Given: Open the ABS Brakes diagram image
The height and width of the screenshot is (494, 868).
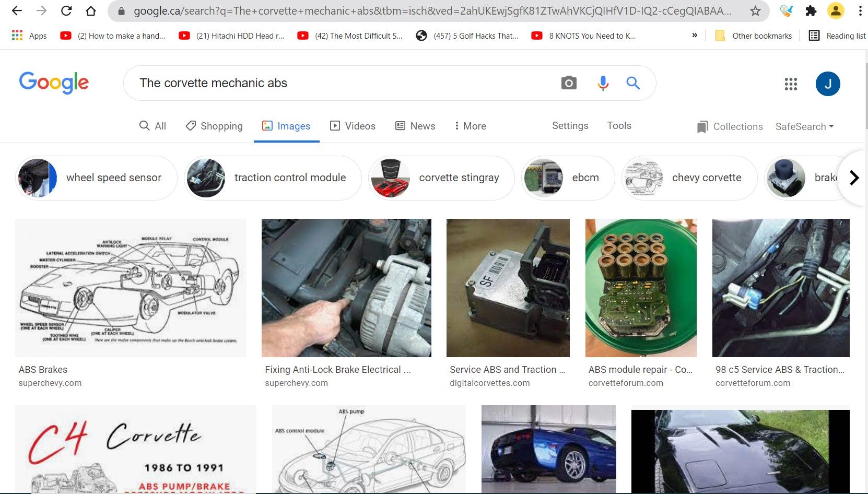Looking at the screenshot, I should 131,288.
